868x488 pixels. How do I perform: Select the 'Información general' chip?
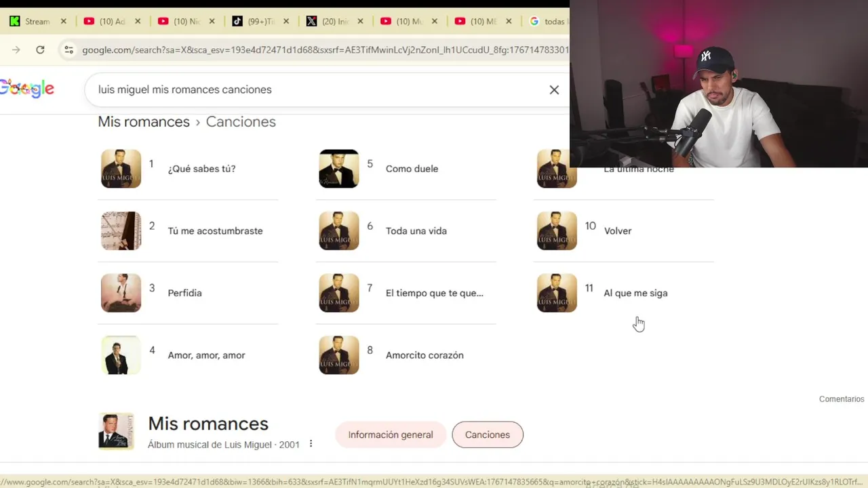point(391,435)
